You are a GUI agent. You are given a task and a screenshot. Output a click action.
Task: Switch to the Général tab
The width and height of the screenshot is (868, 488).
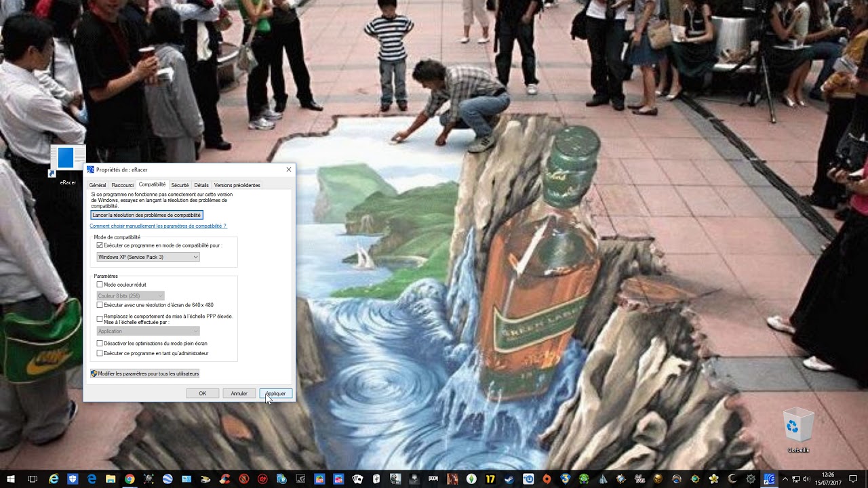98,185
